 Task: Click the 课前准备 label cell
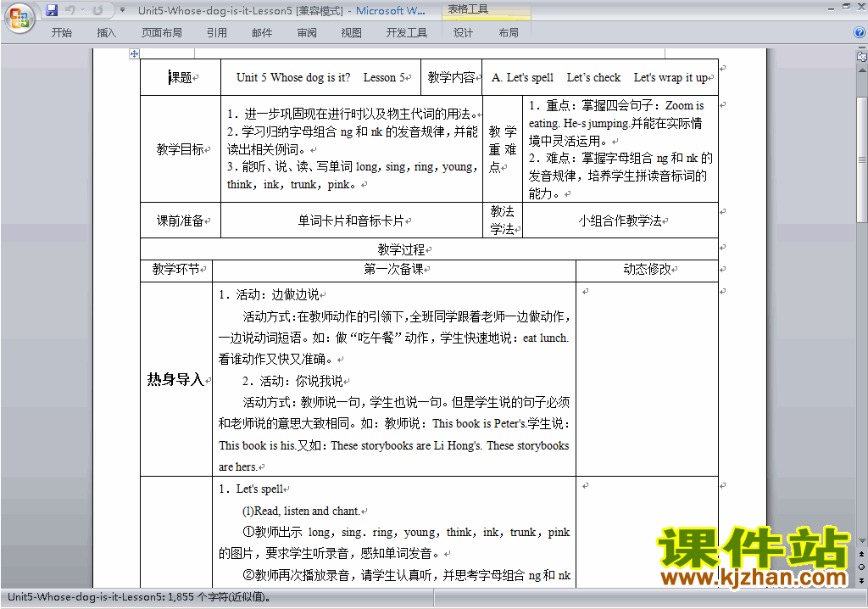click(181, 221)
